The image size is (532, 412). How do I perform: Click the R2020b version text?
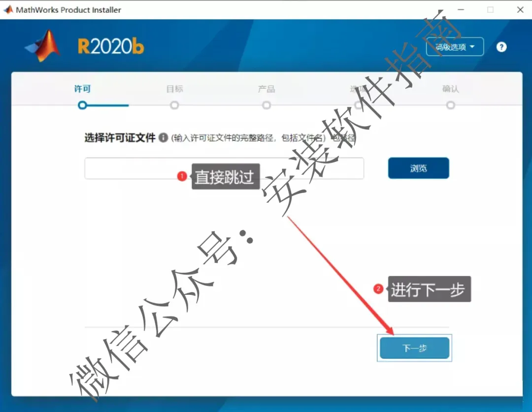(x=111, y=46)
